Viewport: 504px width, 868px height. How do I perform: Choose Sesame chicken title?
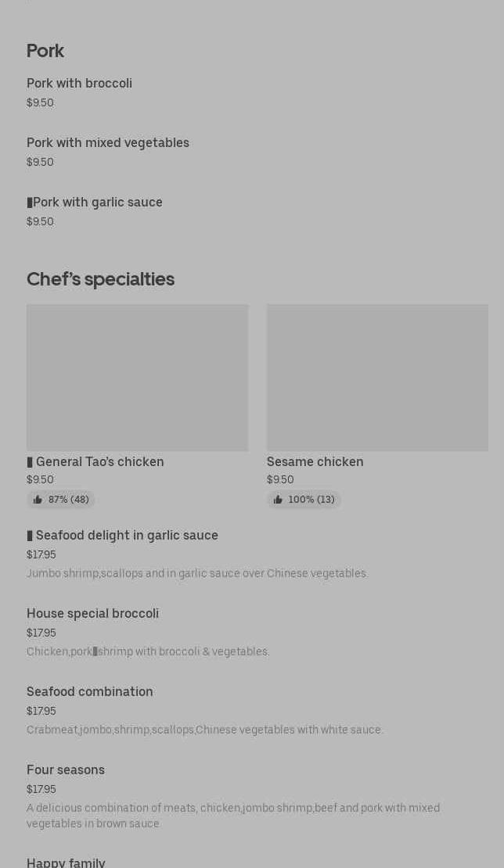315,461
